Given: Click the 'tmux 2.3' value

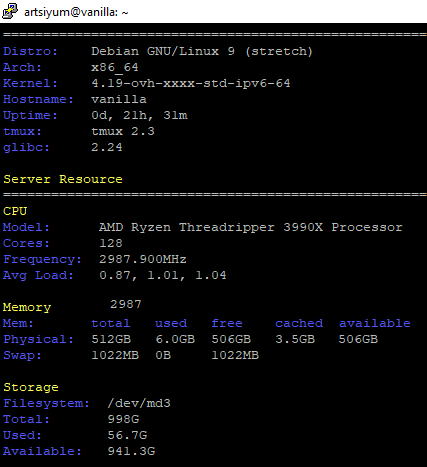Looking at the screenshot, I should coord(123,131).
